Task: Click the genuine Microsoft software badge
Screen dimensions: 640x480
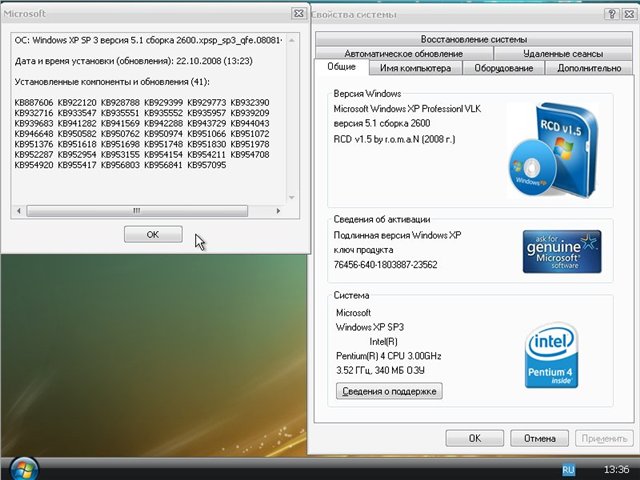Action: (x=562, y=251)
